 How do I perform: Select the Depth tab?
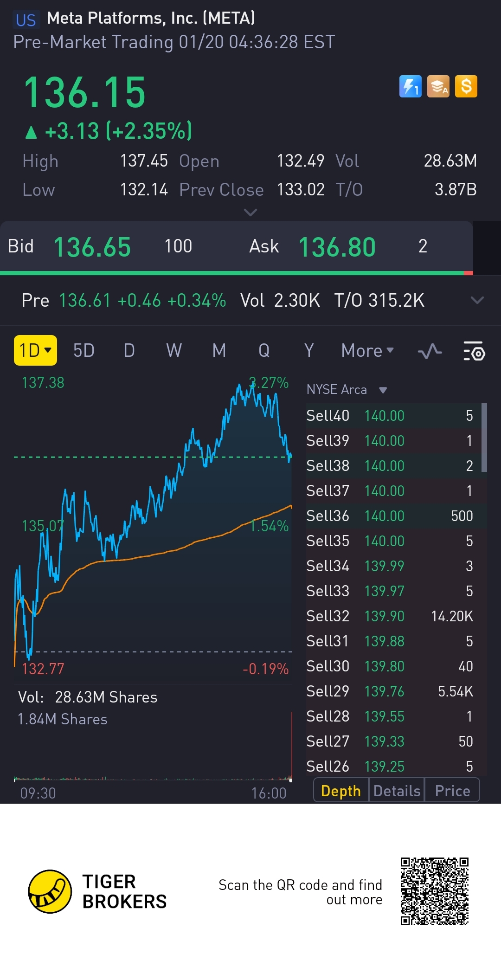coord(341,791)
